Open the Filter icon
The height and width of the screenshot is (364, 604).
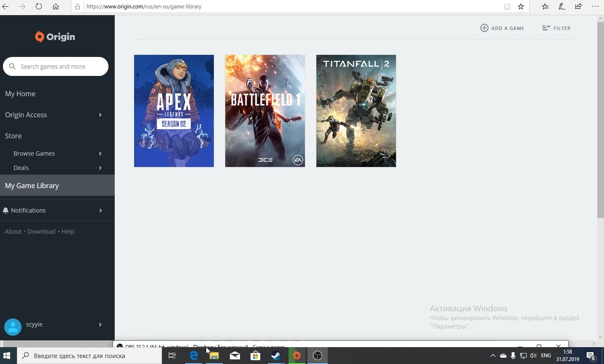coord(546,28)
